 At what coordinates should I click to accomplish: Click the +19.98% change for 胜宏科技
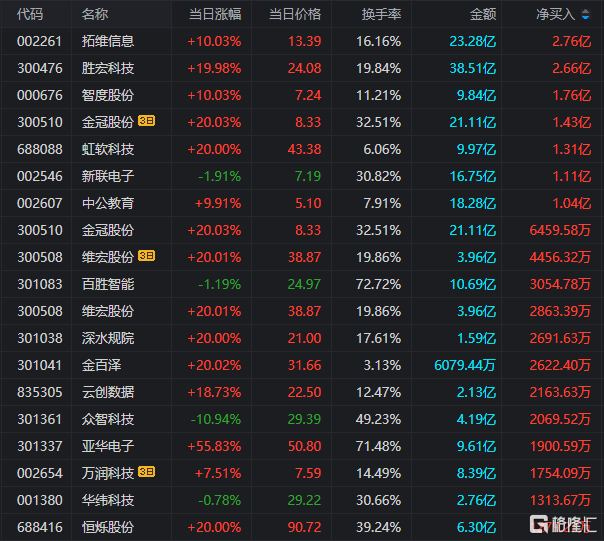coord(214,68)
